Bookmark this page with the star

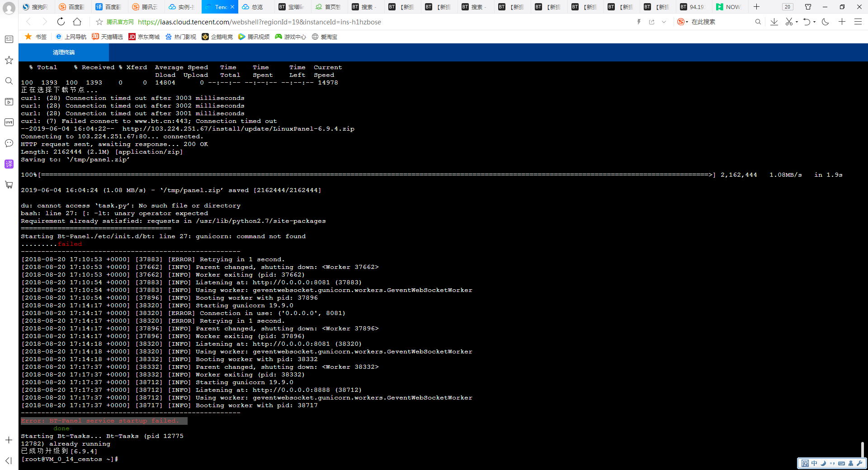[99, 22]
